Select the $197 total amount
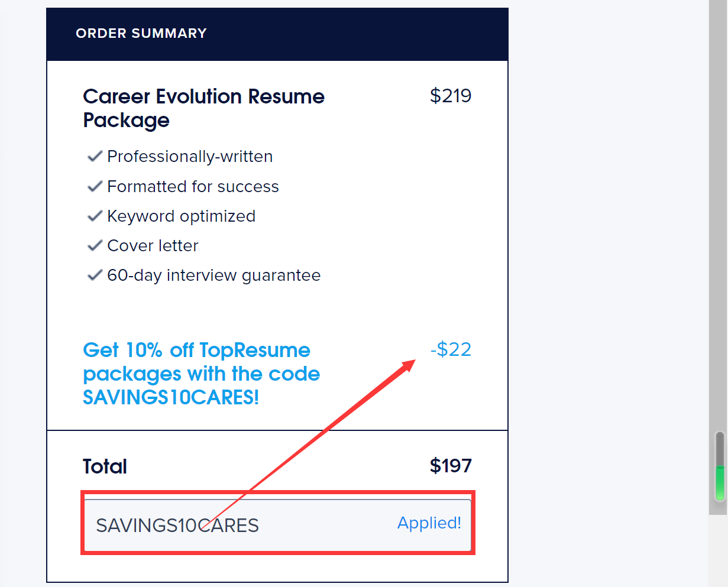 point(451,466)
